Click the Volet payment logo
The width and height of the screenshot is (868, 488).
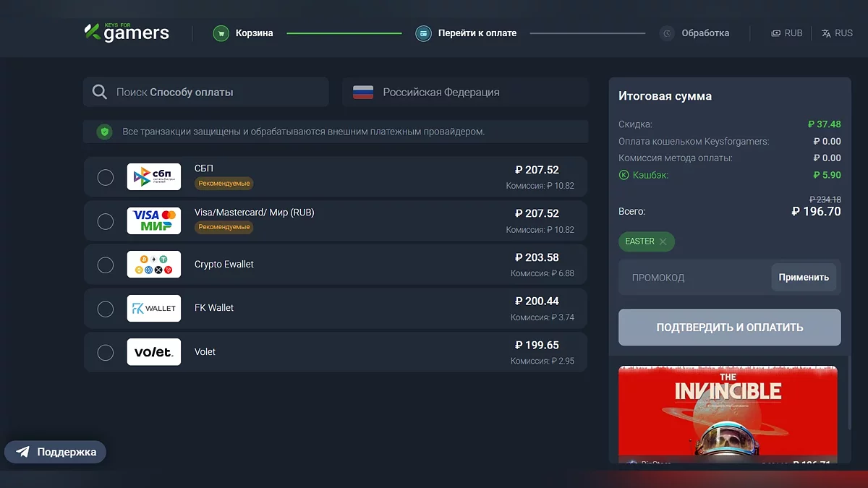point(153,352)
